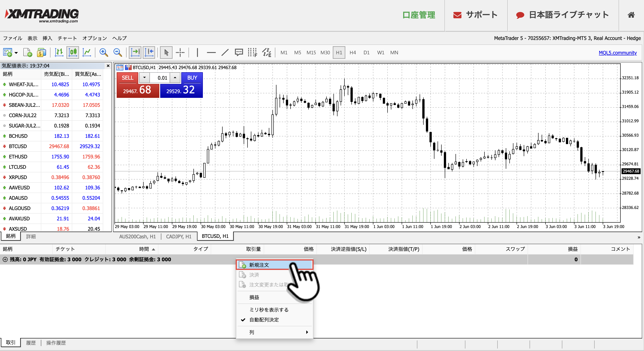644x351 pixels.
Task: Open the symbols dollar icon
Action: click(x=42, y=53)
